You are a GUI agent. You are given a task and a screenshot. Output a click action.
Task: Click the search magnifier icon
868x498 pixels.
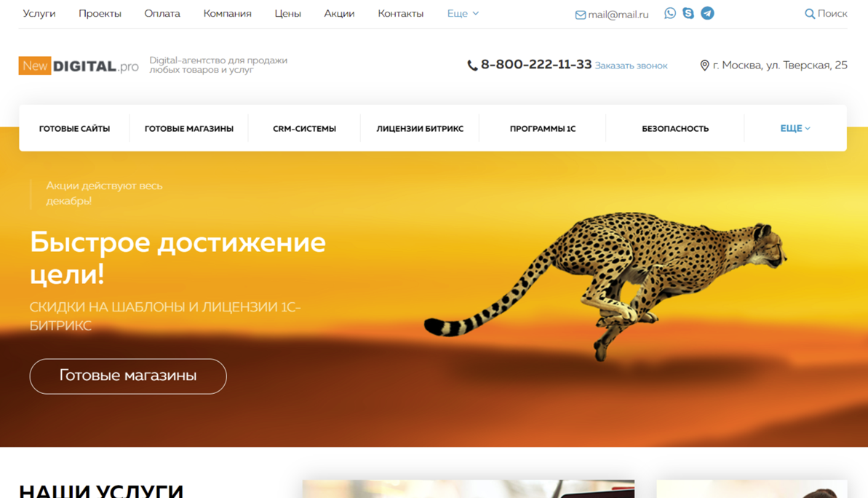[809, 14]
